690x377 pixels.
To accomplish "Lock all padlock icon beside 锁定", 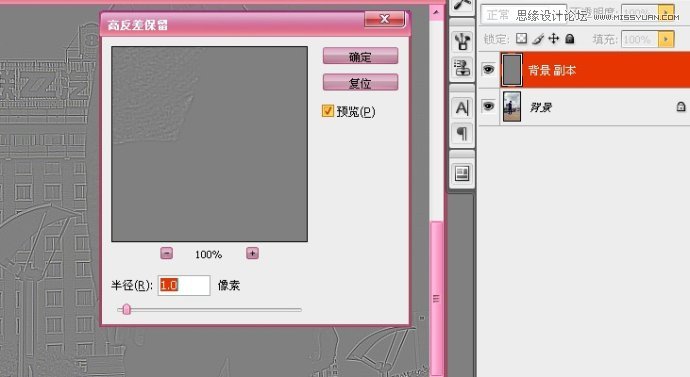I will click(570, 39).
